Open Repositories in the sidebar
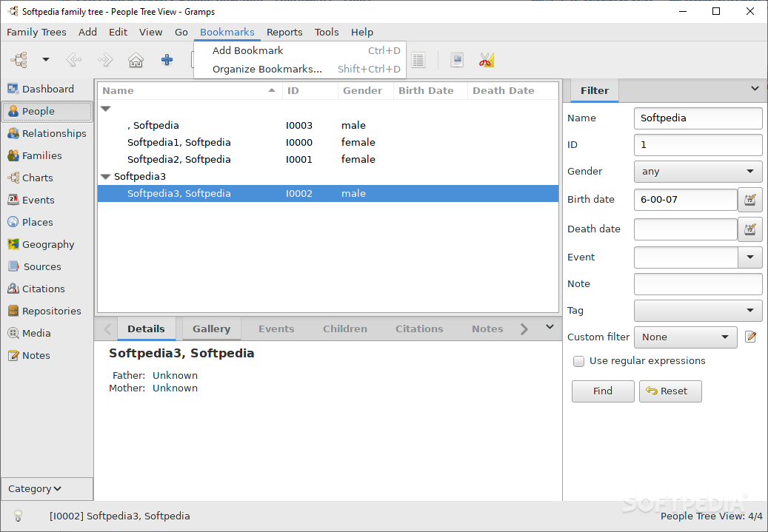Viewport: 768px width, 532px height. pos(47,311)
